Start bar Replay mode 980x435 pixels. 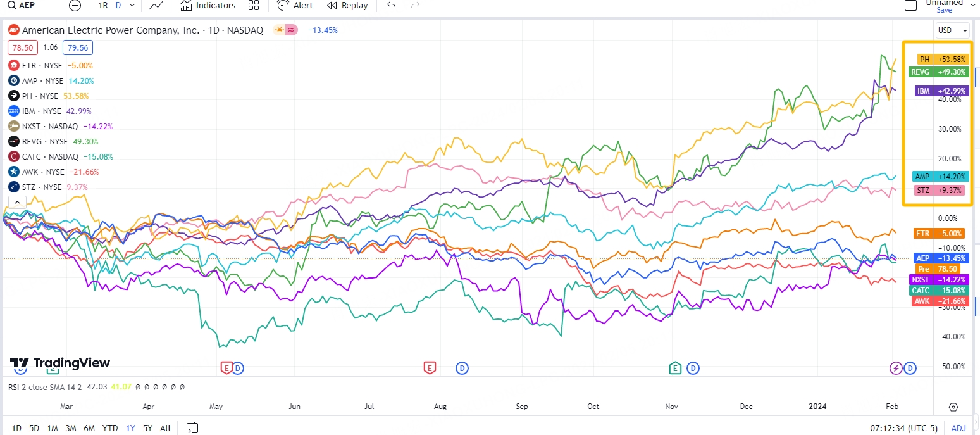(x=347, y=6)
